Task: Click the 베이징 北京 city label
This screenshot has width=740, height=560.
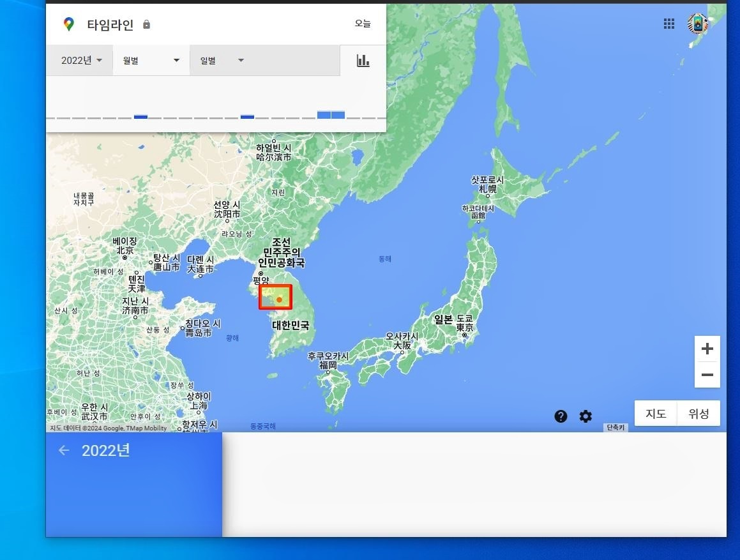Action: [125, 246]
